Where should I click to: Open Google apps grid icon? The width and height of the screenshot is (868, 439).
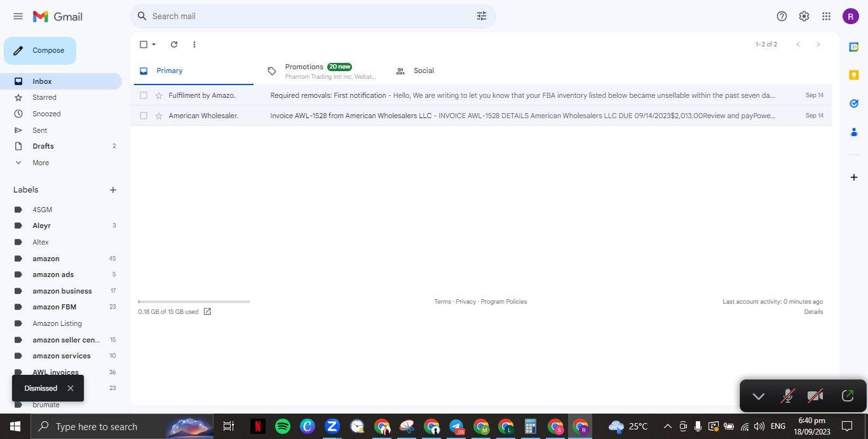pos(826,17)
